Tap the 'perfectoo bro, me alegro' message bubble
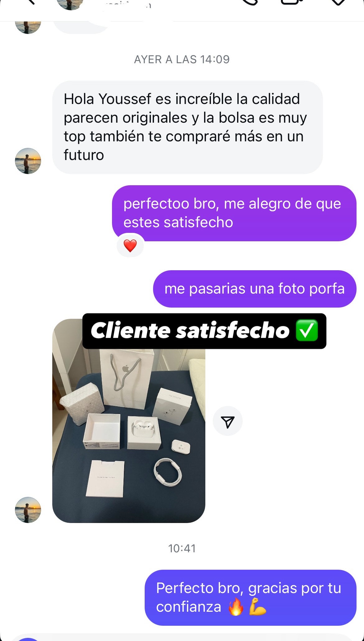The image size is (364, 641). coord(234,213)
